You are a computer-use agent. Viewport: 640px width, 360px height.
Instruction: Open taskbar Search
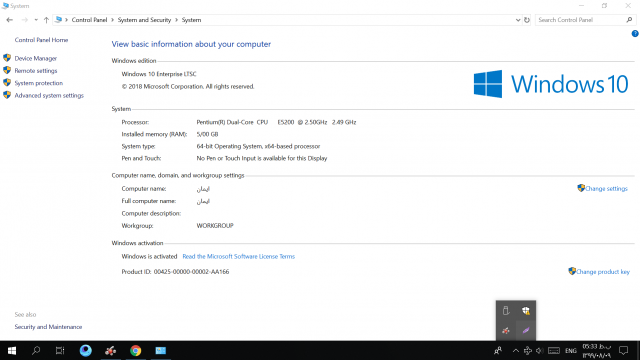coord(36,351)
